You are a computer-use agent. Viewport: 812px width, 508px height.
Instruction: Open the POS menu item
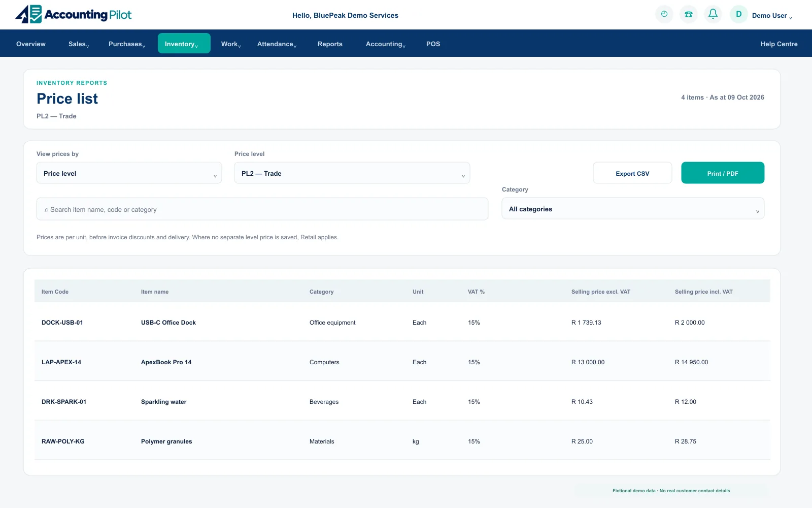[433, 44]
